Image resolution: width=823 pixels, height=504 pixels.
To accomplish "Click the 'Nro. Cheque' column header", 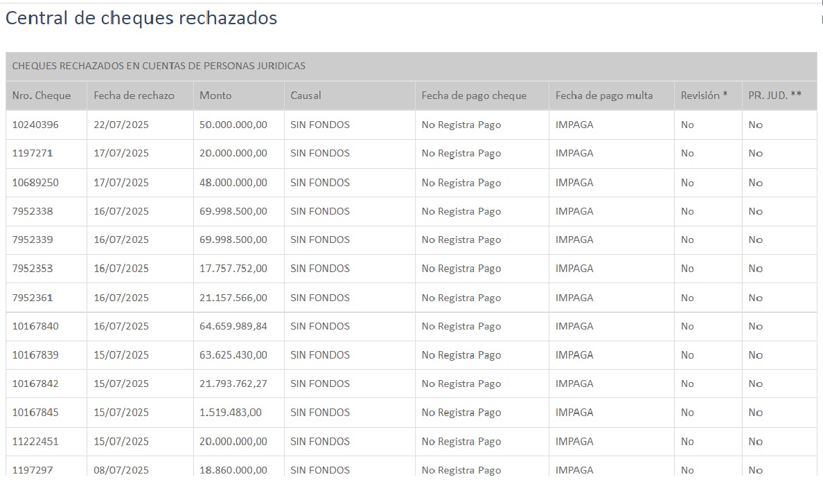I will coord(42,96).
